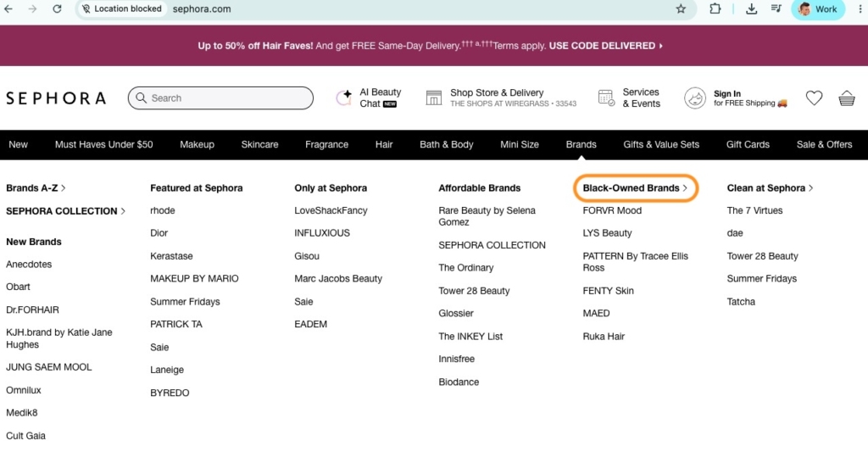The image size is (868, 452).
Task: Open the browser three-dot menu
Action: click(x=860, y=8)
